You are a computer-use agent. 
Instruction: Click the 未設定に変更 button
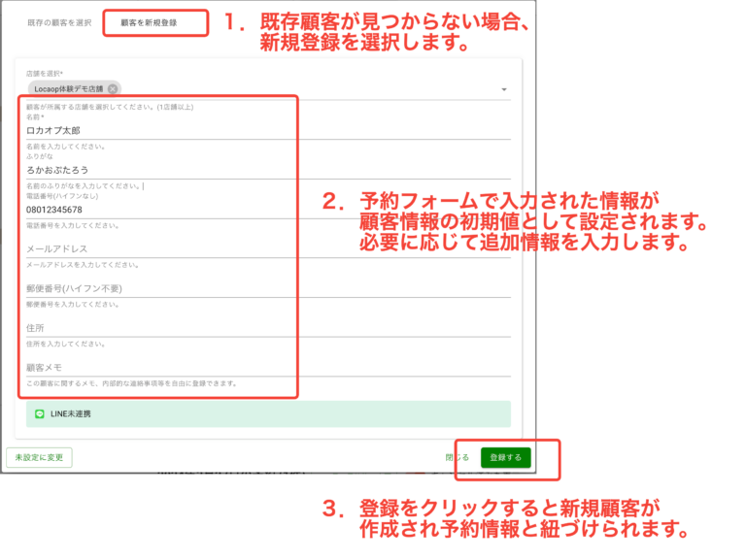point(39,457)
